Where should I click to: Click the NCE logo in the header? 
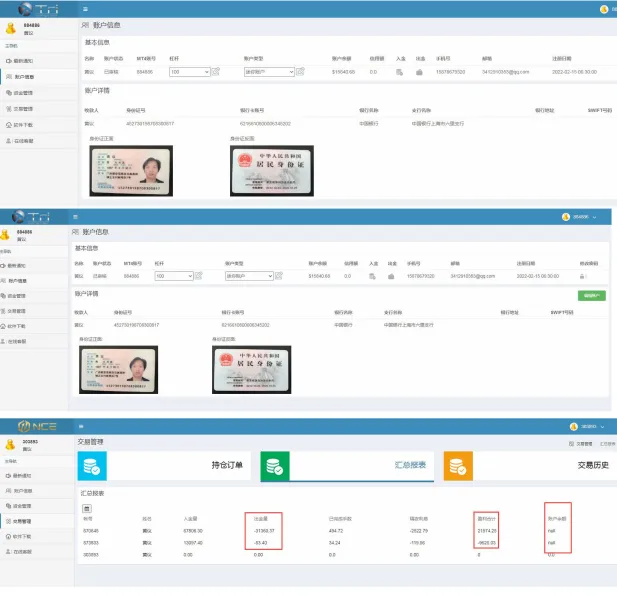click(x=37, y=426)
